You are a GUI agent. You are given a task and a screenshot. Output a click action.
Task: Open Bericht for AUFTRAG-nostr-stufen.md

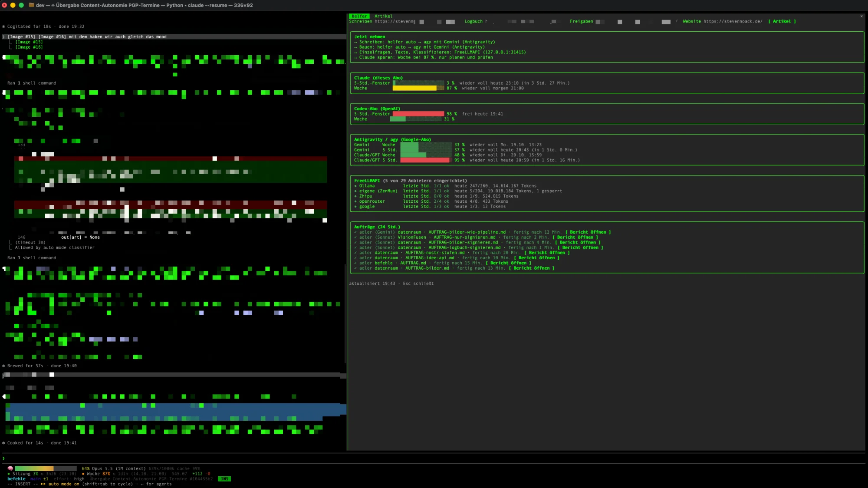click(x=546, y=253)
